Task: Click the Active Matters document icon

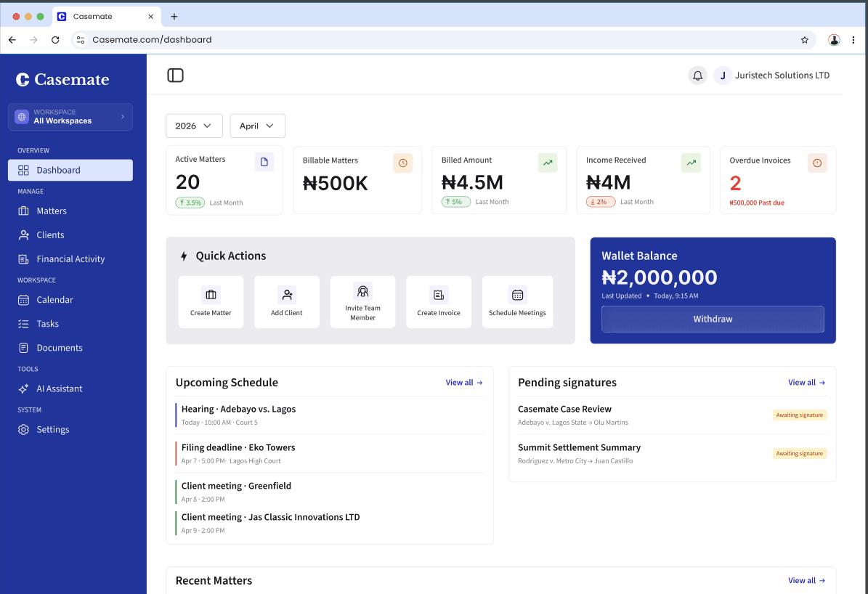Action: (x=264, y=162)
